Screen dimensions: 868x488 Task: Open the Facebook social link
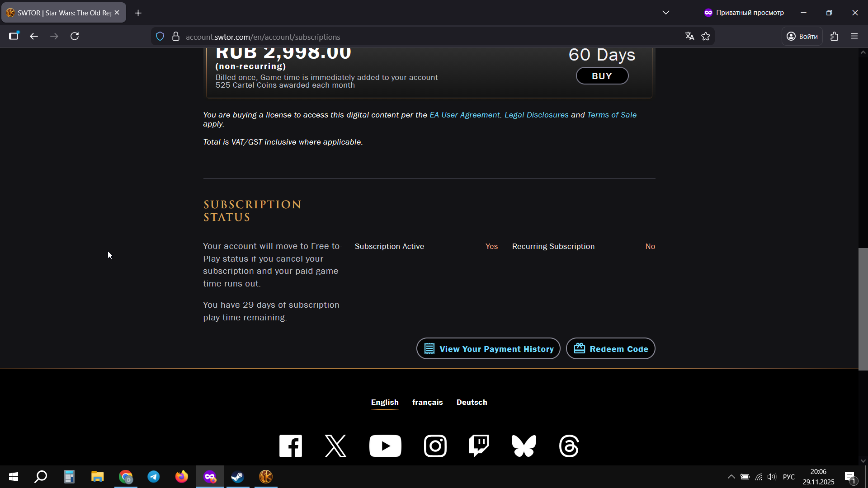[x=290, y=446]
